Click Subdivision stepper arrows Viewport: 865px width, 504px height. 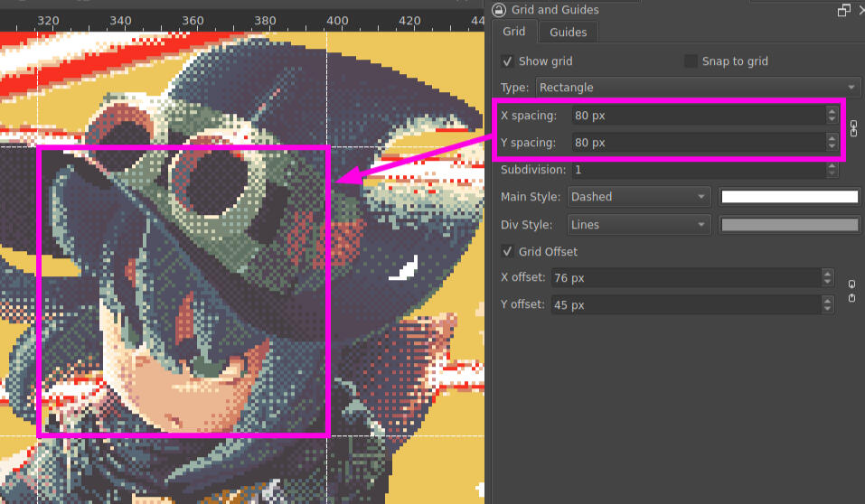click(x=832, y=170)
